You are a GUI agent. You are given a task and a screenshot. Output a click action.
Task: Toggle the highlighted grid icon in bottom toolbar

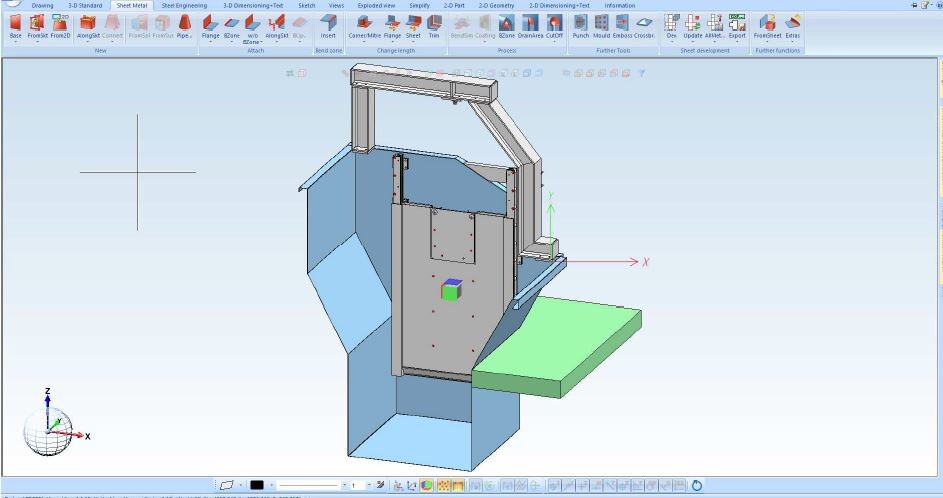[x=443, y=485]
